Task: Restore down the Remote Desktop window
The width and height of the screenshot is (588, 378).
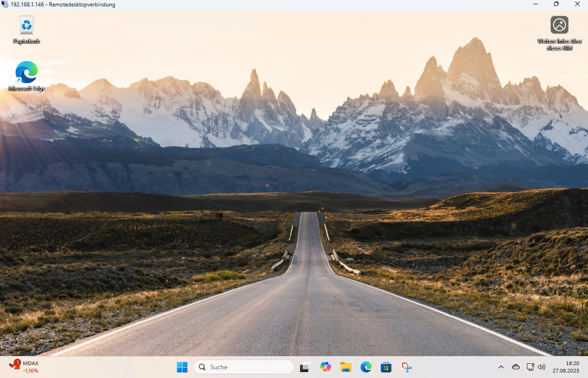Action: tap(556, 4)
